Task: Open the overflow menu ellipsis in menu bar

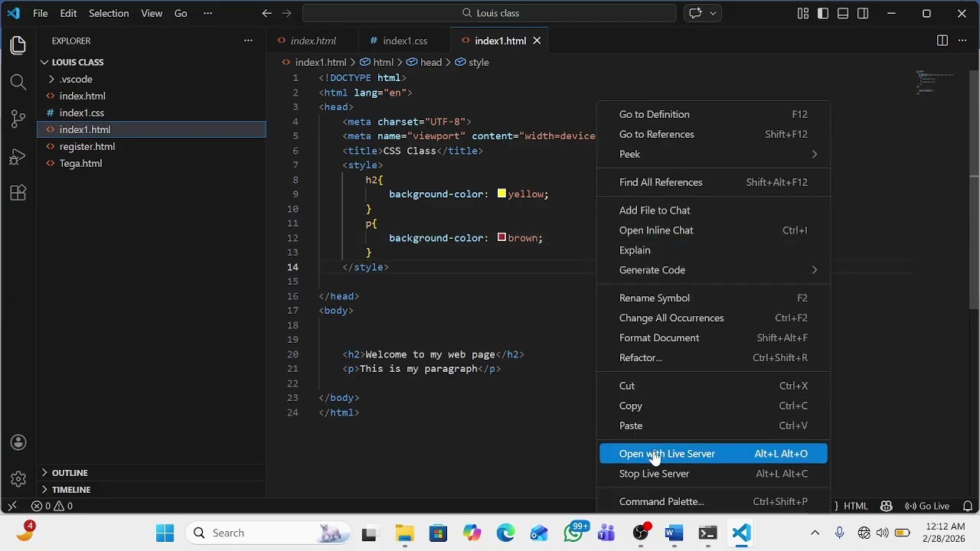Action: pyautogui.click(x=207, y=13)
